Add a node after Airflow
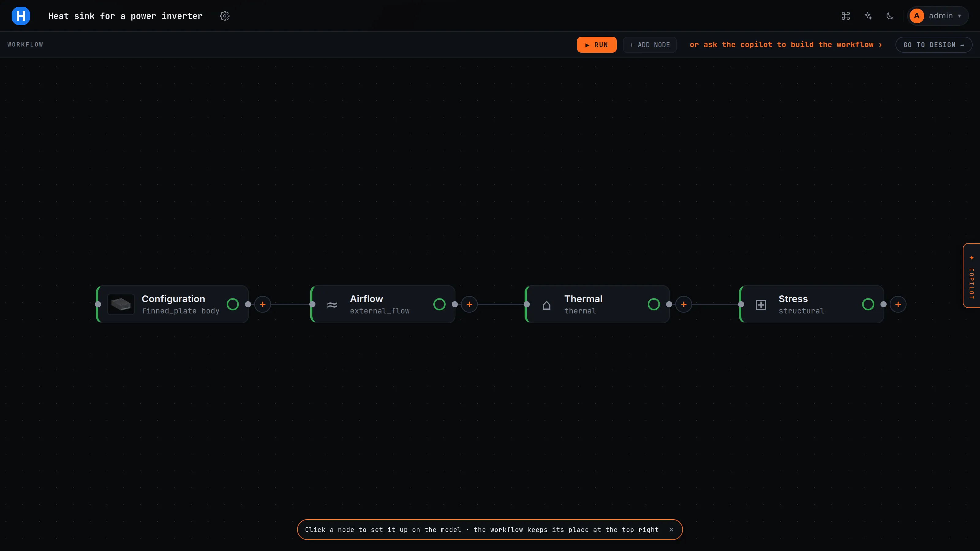 point(469,304)
